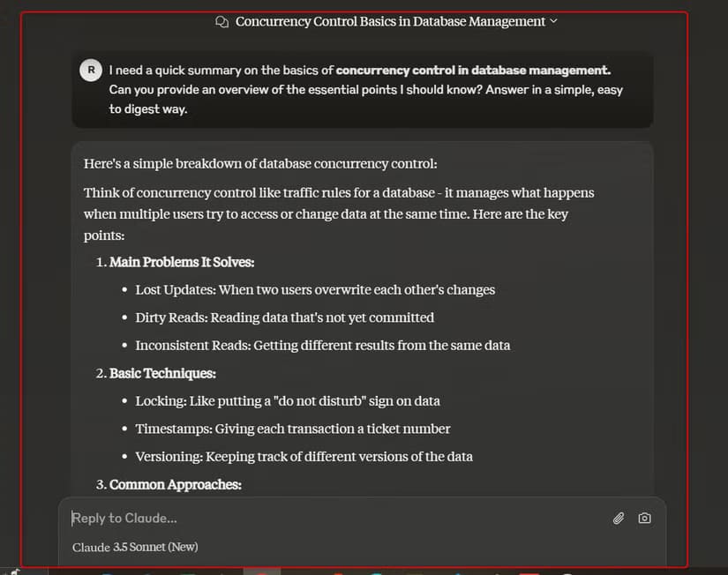Click the Locking do not disturb bullet
The width and height of the screenshot is (728, 575).
click(288, 401)
